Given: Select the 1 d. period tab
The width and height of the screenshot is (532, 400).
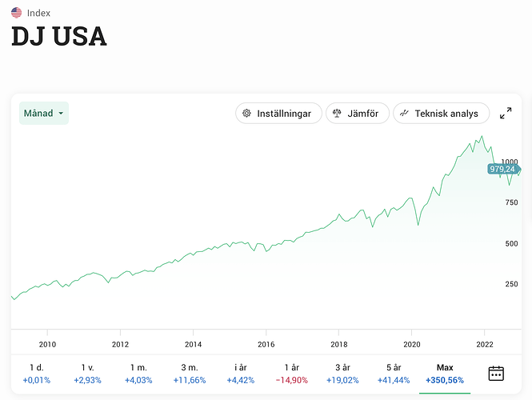Looking at the screenshot, I should pyautogui.click(x=36, y=374).
